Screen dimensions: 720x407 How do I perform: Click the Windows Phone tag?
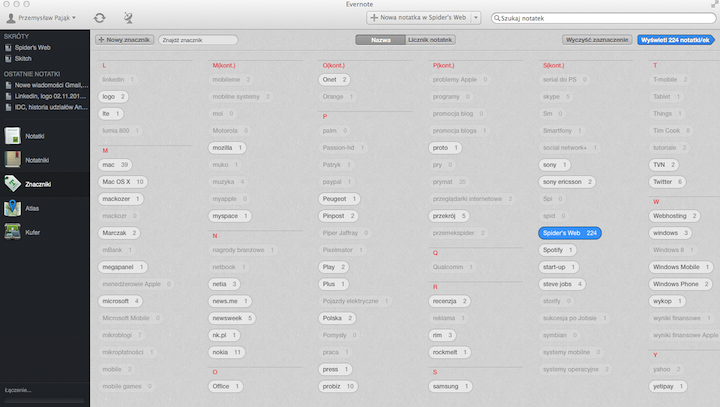coord(681,284)
